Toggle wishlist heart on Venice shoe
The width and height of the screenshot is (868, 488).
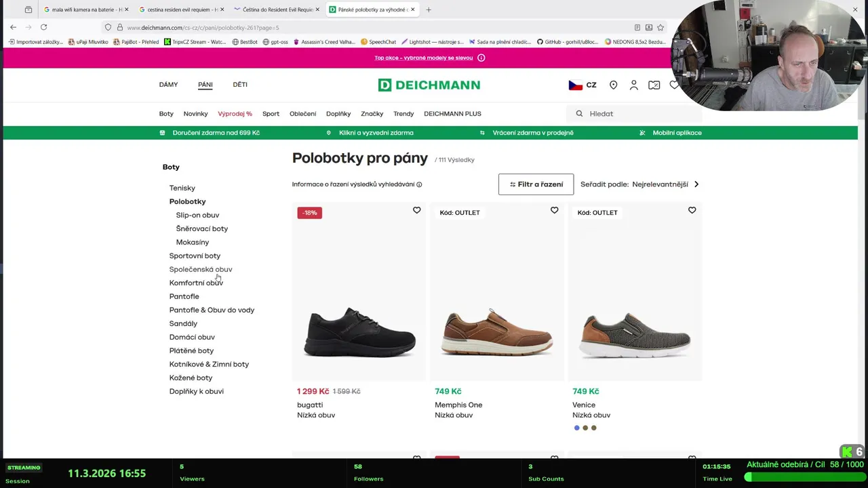point(692,211)
